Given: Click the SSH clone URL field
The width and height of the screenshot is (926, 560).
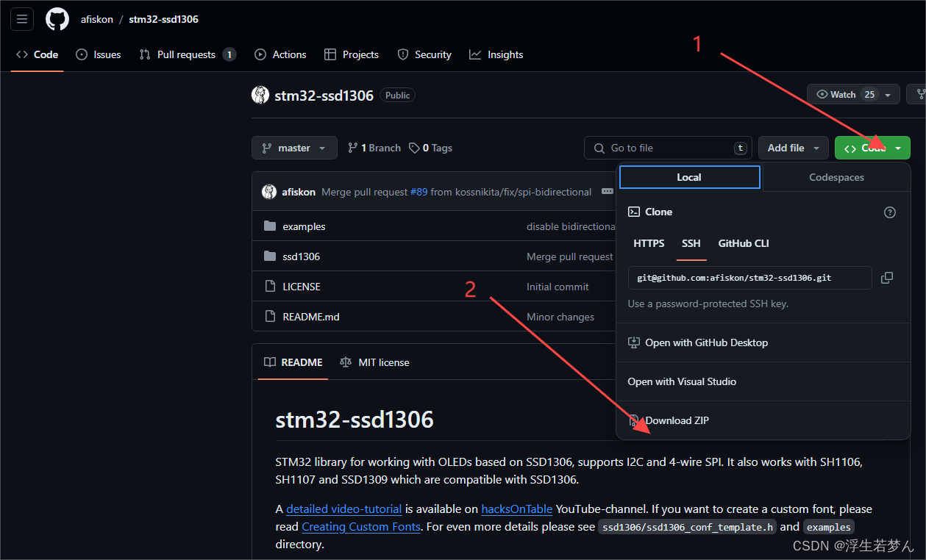Looking at the screenshot, I should point(750,278).
